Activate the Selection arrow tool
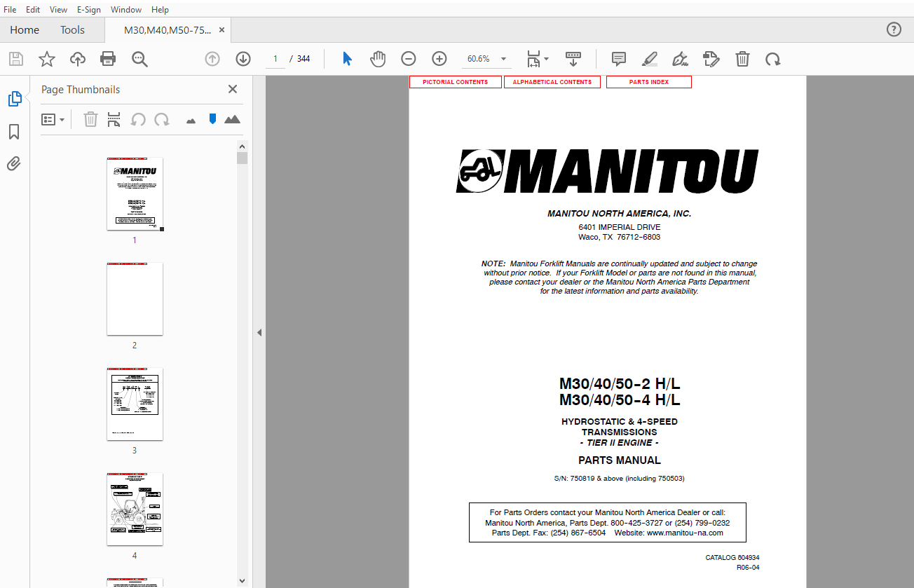 point(347,59)
